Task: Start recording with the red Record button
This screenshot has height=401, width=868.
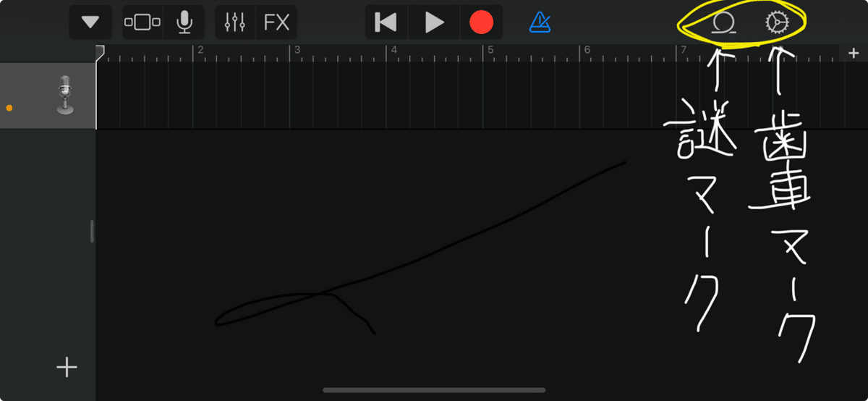Action: (x=481, y=22)
